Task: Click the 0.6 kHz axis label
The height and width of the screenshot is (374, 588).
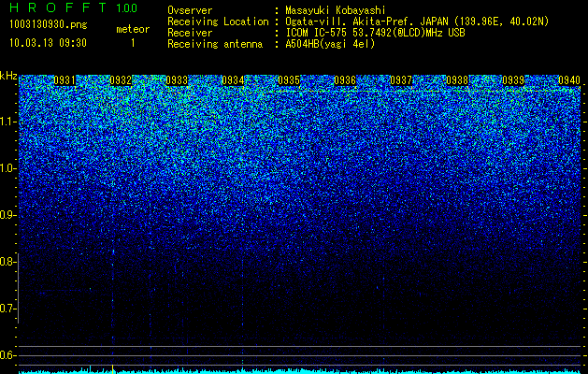Action: pos(7,355)
